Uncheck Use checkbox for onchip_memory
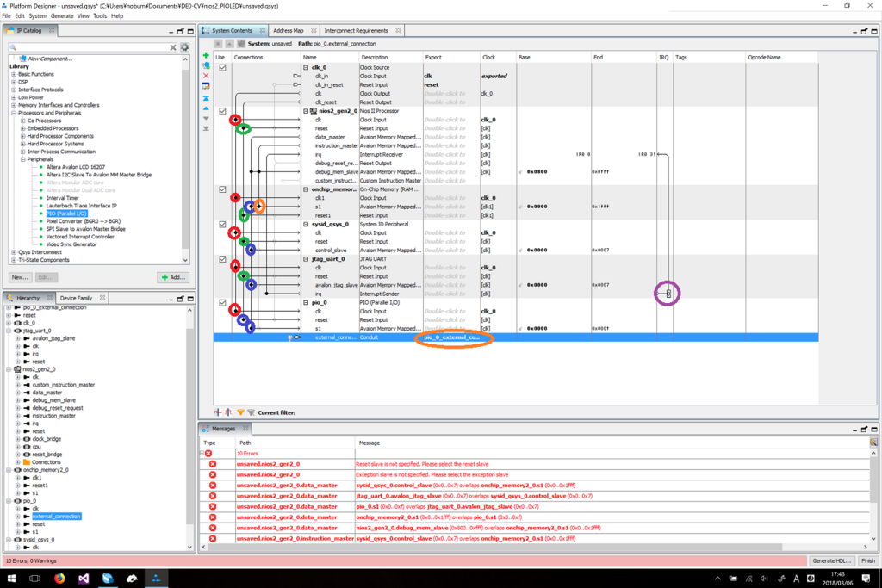 223,189
